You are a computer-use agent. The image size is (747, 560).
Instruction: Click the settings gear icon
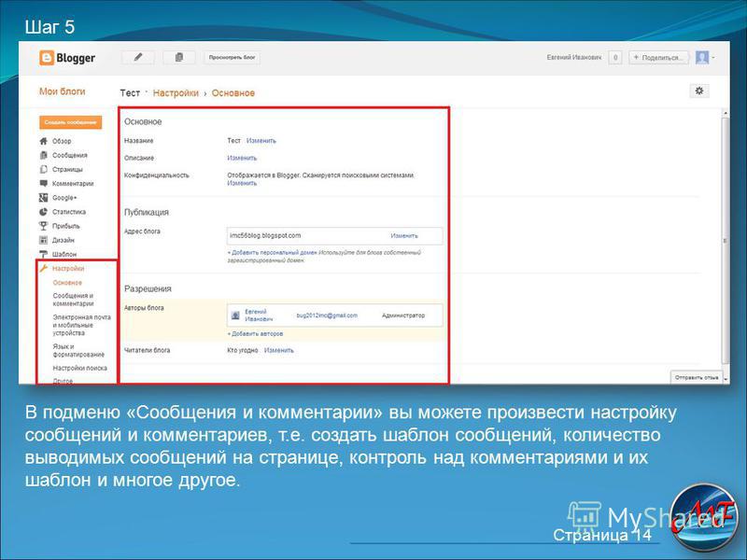pyautogui.click(x=698, y=91)
